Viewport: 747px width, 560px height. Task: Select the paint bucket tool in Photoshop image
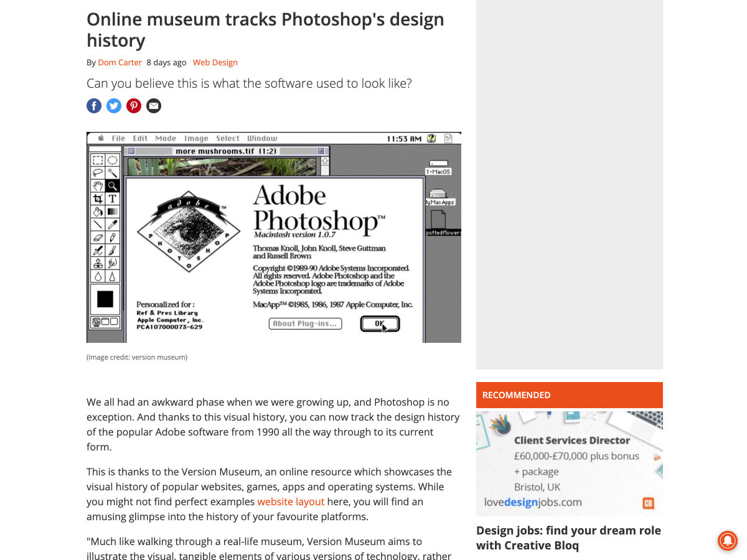coord(98,212)
